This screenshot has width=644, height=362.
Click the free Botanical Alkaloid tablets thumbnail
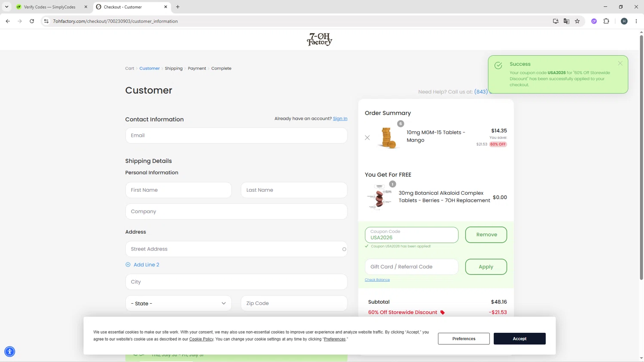click(x=380, y=197)
